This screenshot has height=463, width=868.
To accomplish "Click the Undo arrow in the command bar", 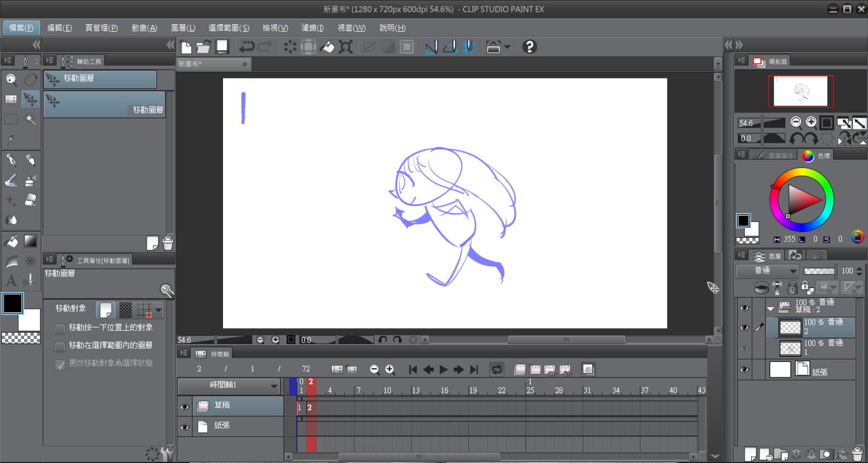I will click(246, 47).
